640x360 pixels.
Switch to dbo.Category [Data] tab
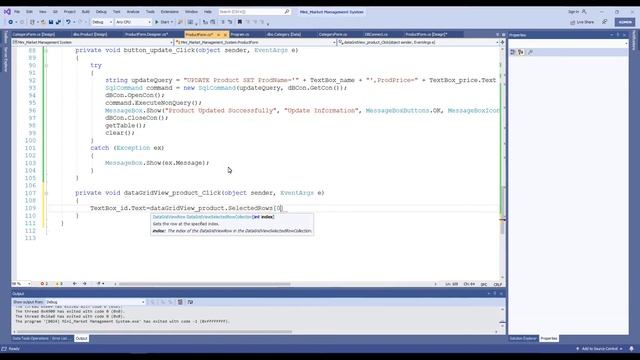point(284,34)
